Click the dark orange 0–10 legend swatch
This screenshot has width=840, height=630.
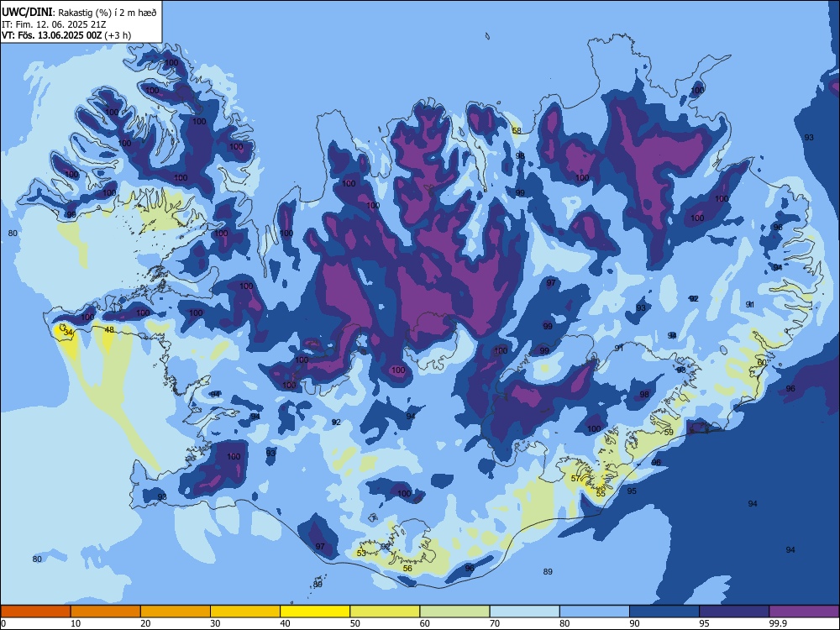pyautogui.click(x=35, y=612)
